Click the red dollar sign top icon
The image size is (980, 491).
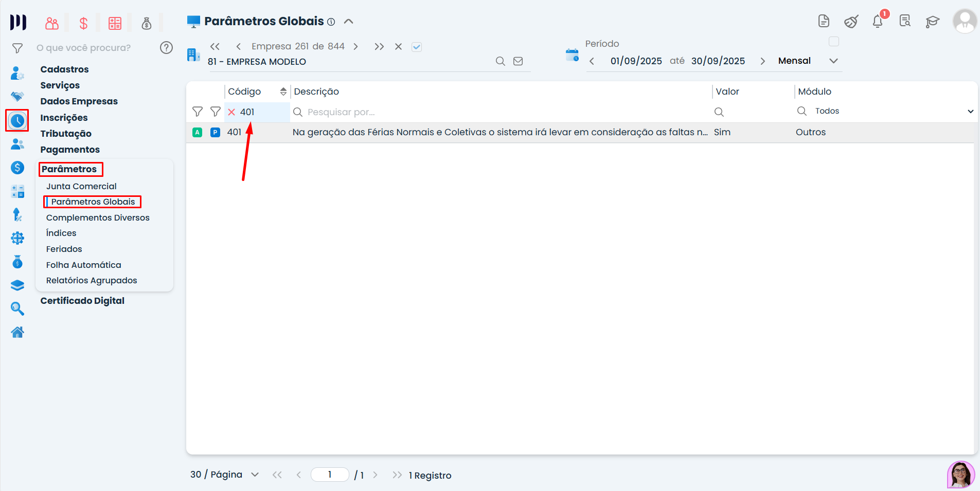click(83, 23)
